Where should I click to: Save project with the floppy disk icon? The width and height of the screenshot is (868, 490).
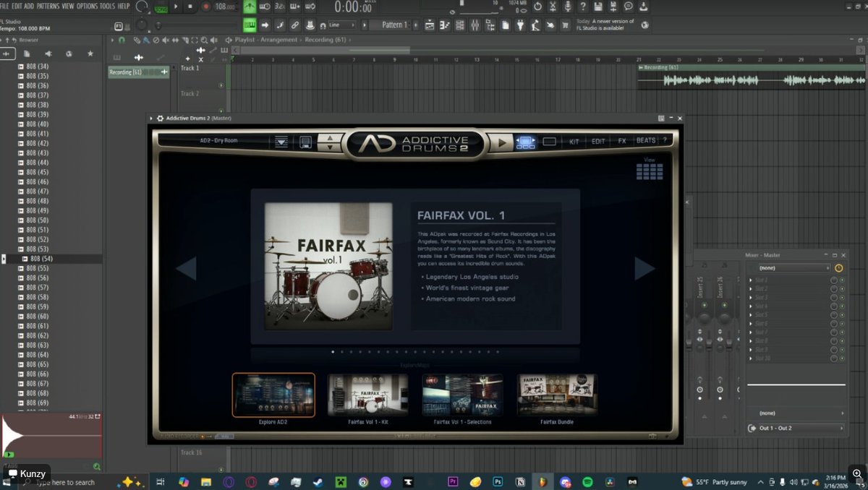coord(598,7)
